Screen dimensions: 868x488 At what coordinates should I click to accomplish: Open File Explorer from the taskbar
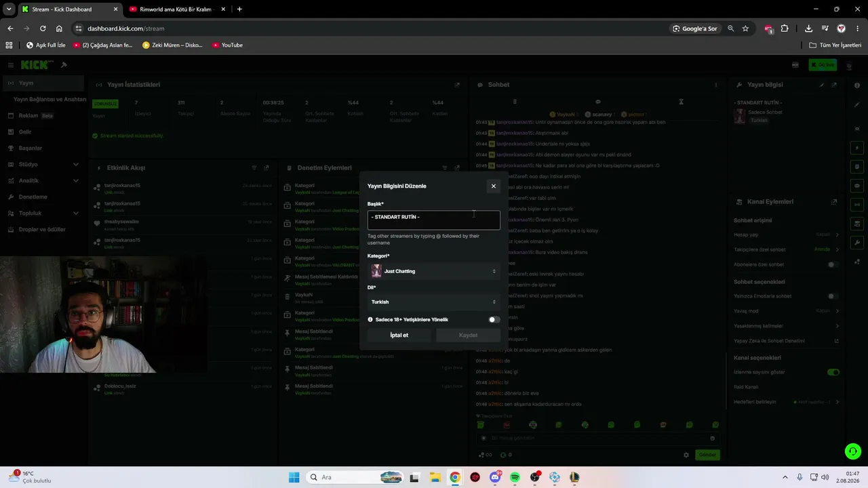[435, 477]
